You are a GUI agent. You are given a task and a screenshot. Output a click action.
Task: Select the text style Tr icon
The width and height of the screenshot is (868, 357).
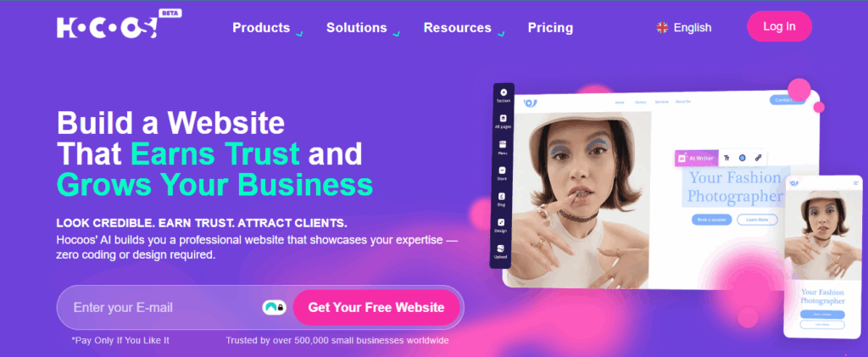click(x=726, y=158)
